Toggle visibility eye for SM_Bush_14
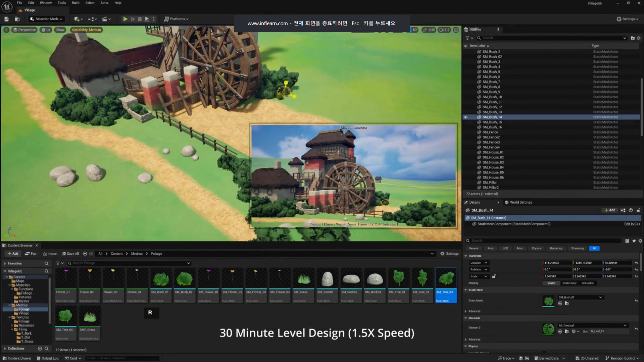The height and width of the screenshot is (362, 644). (465, 117)
